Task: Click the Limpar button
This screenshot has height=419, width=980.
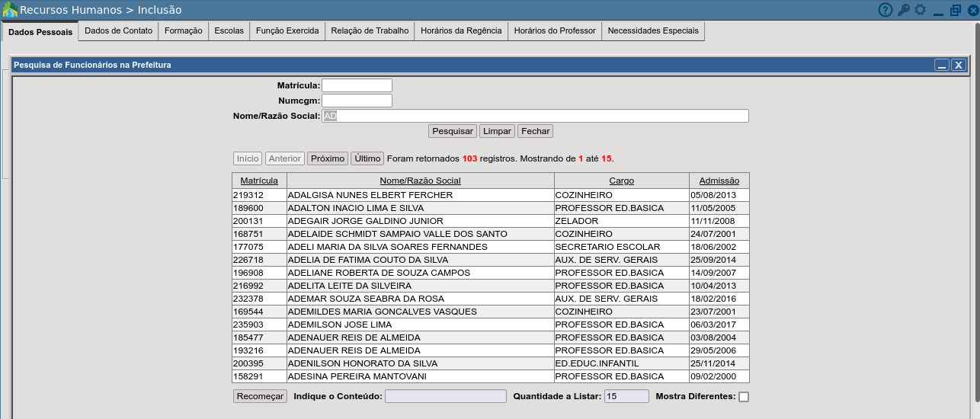Action: 497,131
